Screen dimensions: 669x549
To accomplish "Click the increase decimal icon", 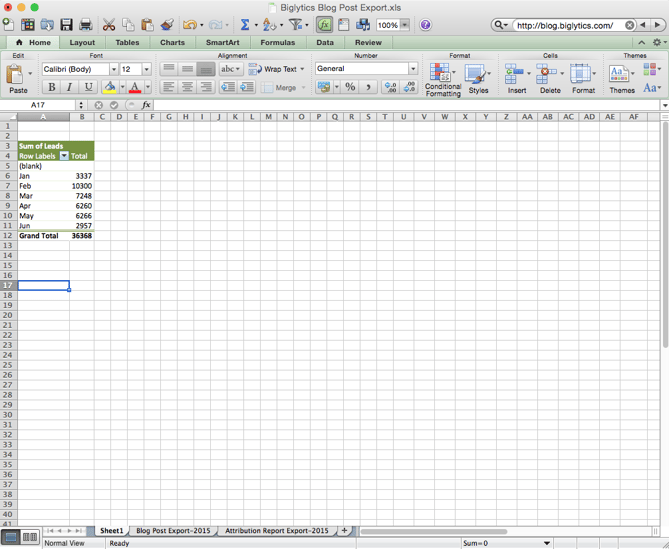I will 390,87.
